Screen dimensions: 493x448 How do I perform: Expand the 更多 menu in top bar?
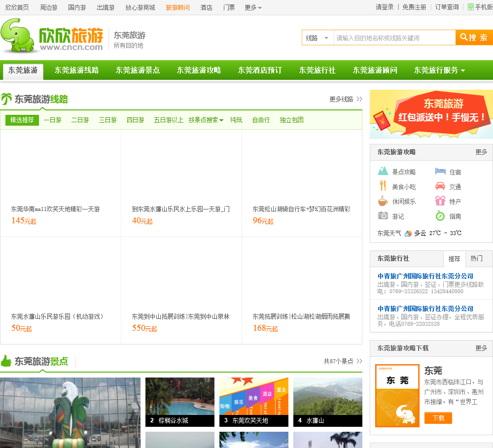point(253,7)
